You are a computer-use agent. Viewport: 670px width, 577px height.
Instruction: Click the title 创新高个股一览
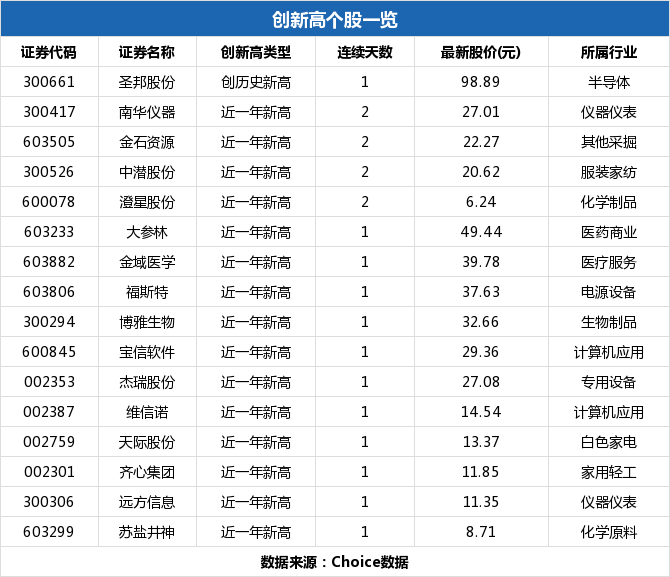point(335,20)
